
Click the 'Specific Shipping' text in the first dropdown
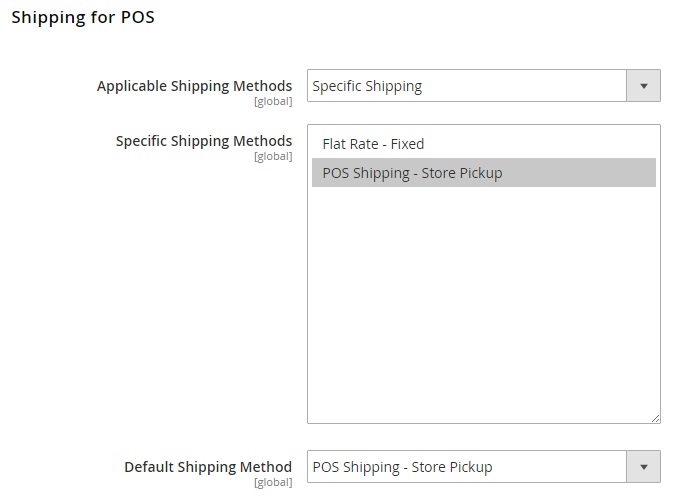(x=367, y=86)
